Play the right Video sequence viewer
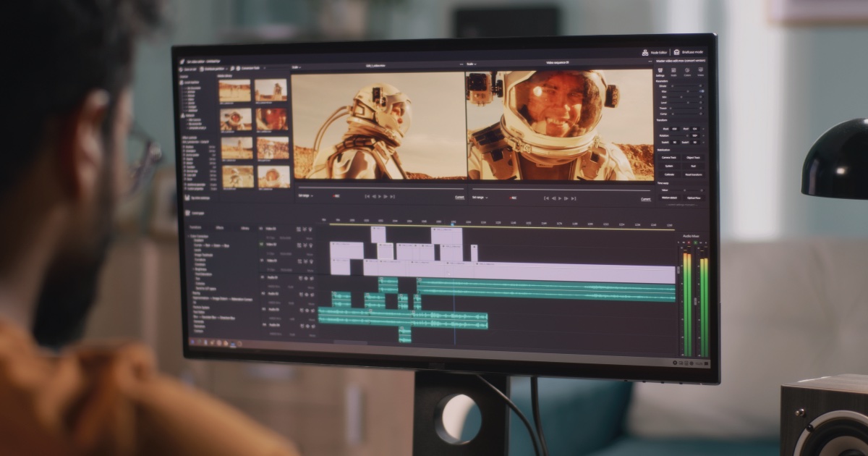The image size is (868, 456). coord(560,198)
